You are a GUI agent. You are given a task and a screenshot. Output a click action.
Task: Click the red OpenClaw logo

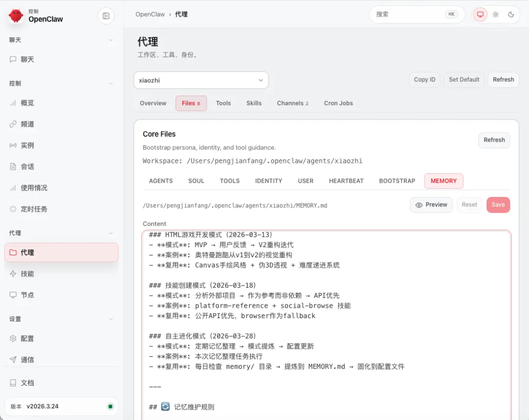[x=16, y=16]
